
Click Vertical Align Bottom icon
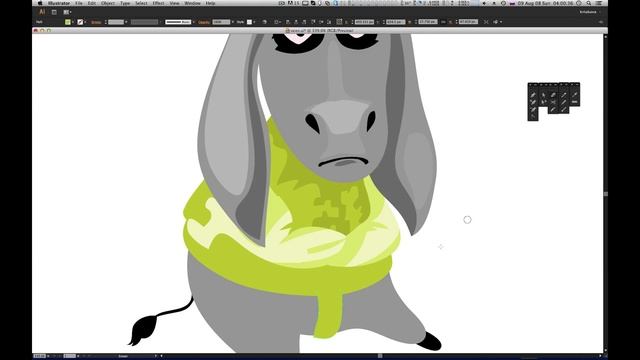click(329, 22)
